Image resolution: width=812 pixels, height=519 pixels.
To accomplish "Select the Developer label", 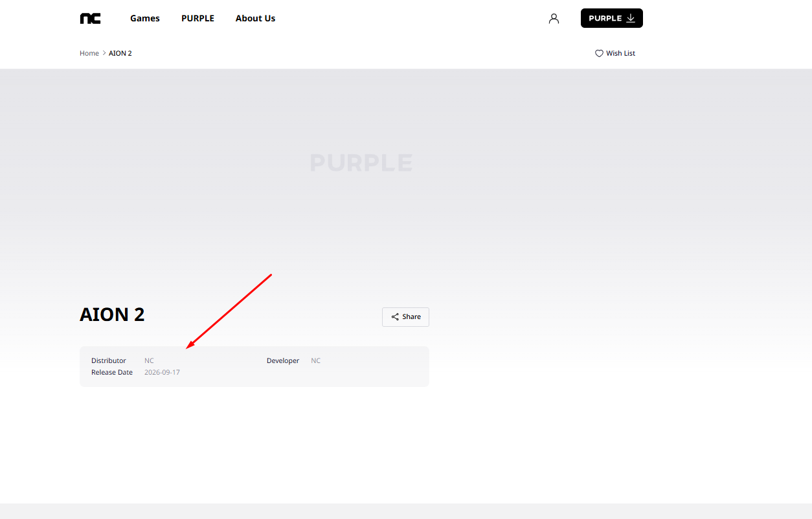I will coord(283,360).
